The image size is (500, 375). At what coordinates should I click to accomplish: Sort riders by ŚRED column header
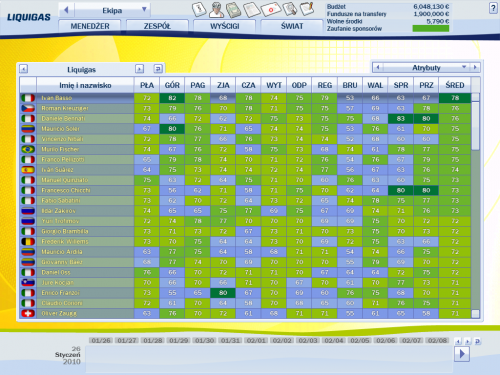pos(455,85)
